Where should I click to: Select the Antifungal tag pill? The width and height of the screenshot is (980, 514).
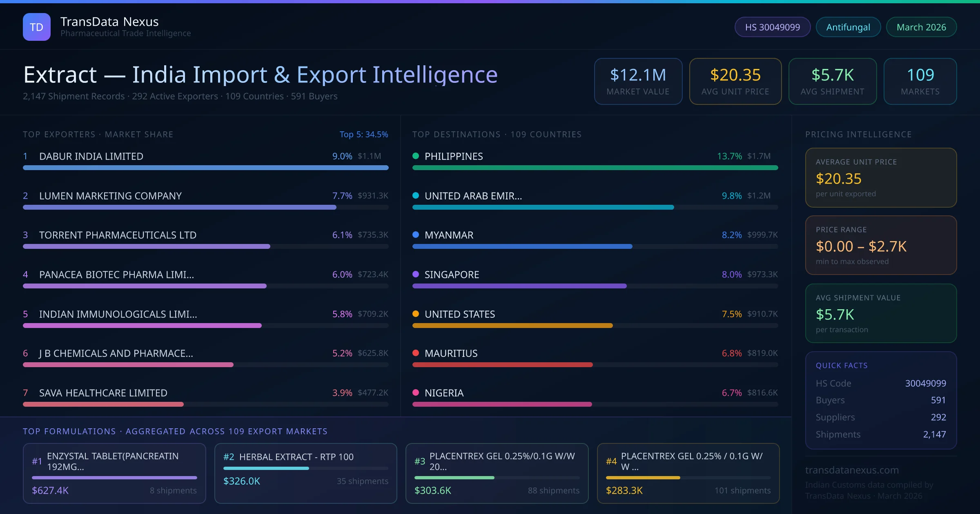click(848, 27)
